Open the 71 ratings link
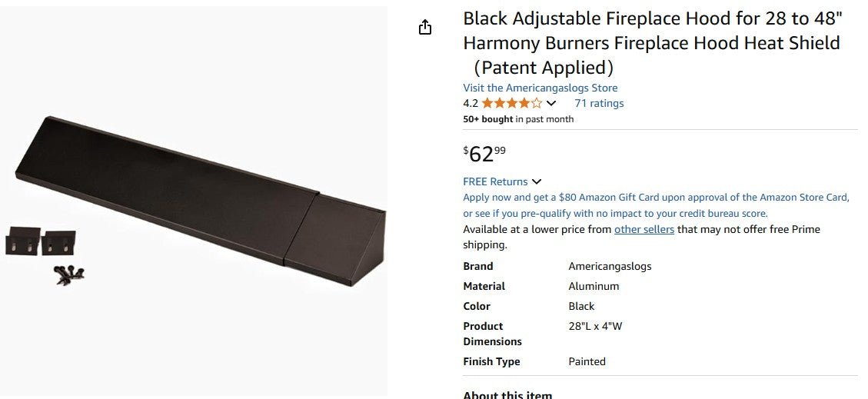 [x=599, y=103]
